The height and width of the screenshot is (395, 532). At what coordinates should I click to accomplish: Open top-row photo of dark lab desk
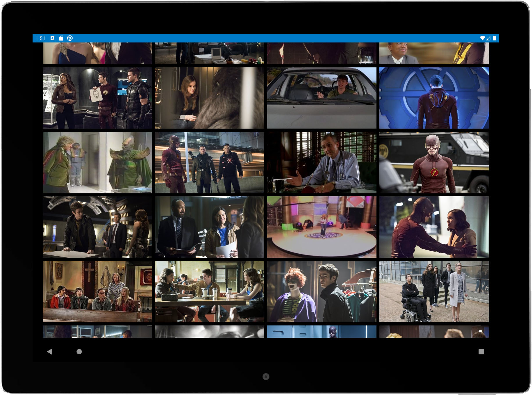[x=209, y=53]
